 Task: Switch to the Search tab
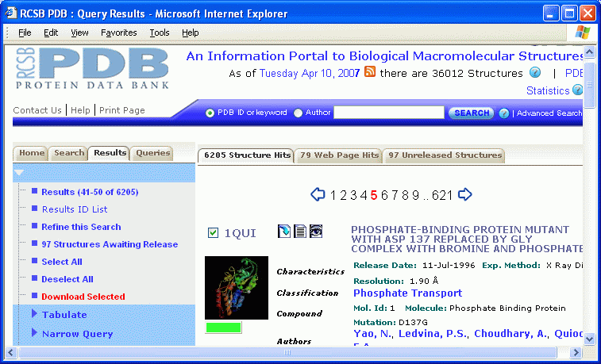68,153
